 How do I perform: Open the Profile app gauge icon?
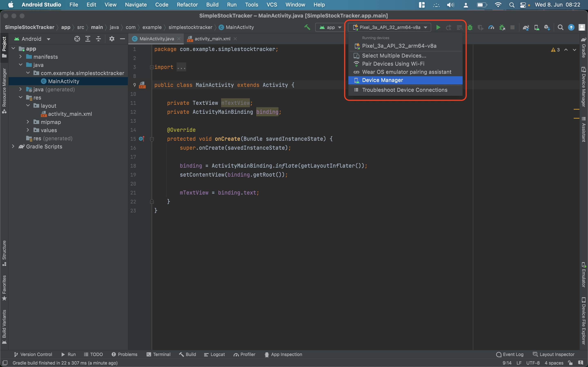pyautogui.click(x=491, y=28)
